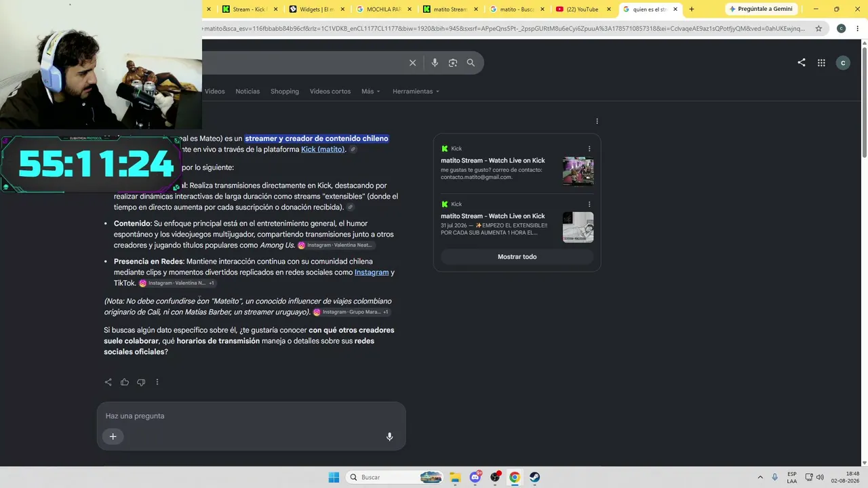This screenshot has width=868, height=488.
Task: Switch to the Videos search tab
Action: [x=214, y=91]
